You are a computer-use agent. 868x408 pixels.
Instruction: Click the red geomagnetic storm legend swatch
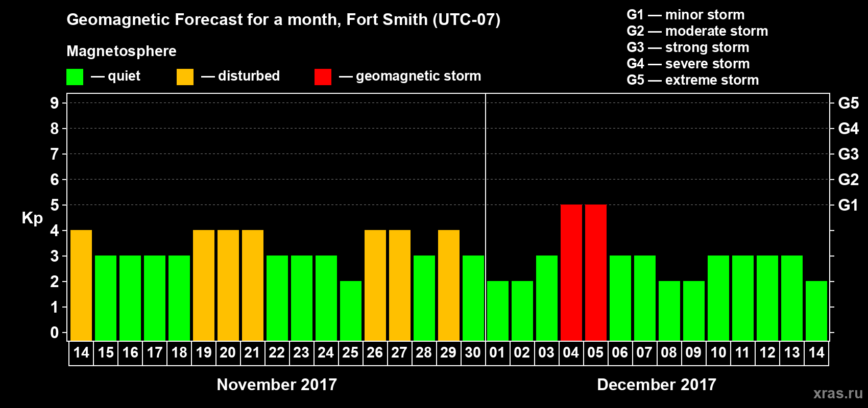(x=323, y=77)
